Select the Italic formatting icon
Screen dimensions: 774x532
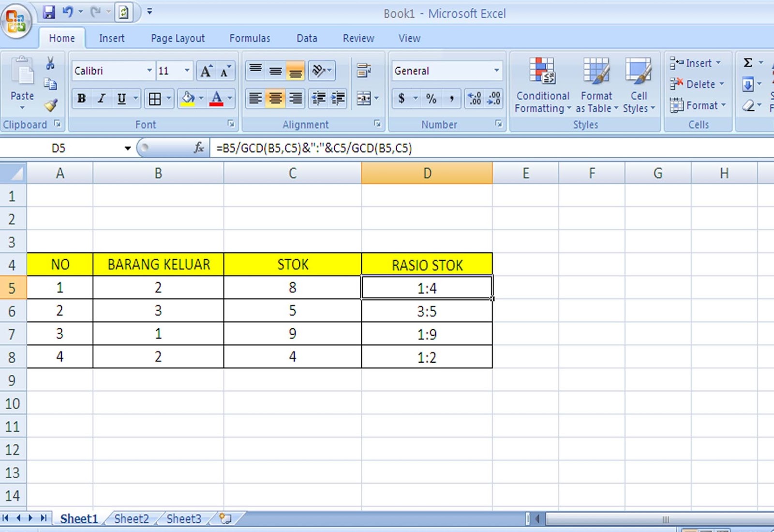tap(101, 99)
